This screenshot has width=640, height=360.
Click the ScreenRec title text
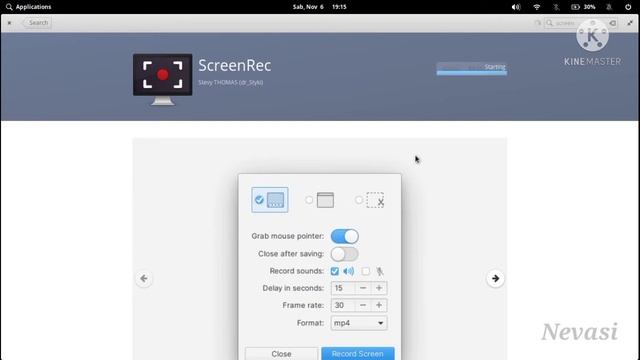click(235, 66)
